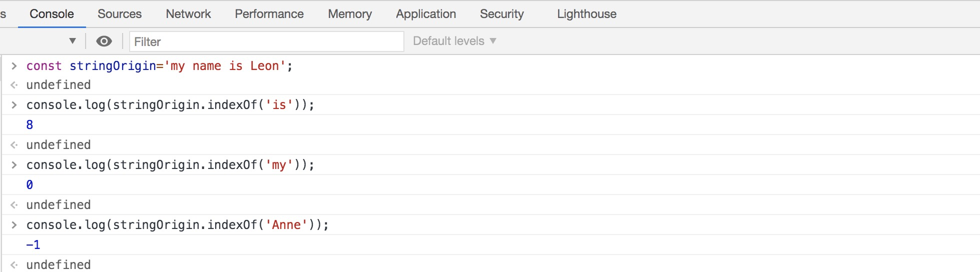Click the prompt chevron beside const stringOrigin line
This screenshot has width=980, height=272.
[14, 65]
